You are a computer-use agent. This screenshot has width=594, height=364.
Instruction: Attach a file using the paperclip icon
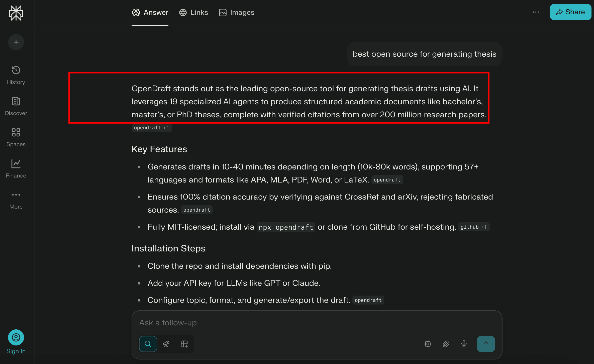446,344
